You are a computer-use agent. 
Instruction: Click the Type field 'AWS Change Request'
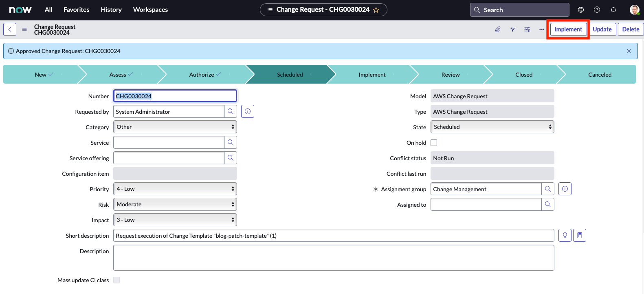click(x=492, y=111)
